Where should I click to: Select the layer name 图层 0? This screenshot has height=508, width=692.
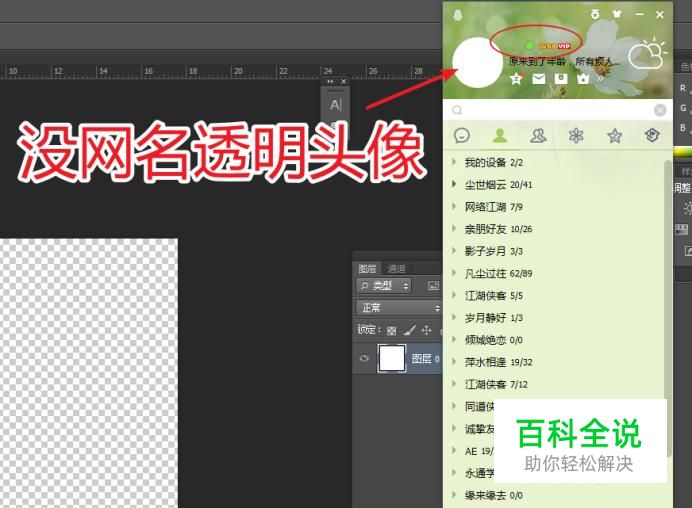[425, 358]
